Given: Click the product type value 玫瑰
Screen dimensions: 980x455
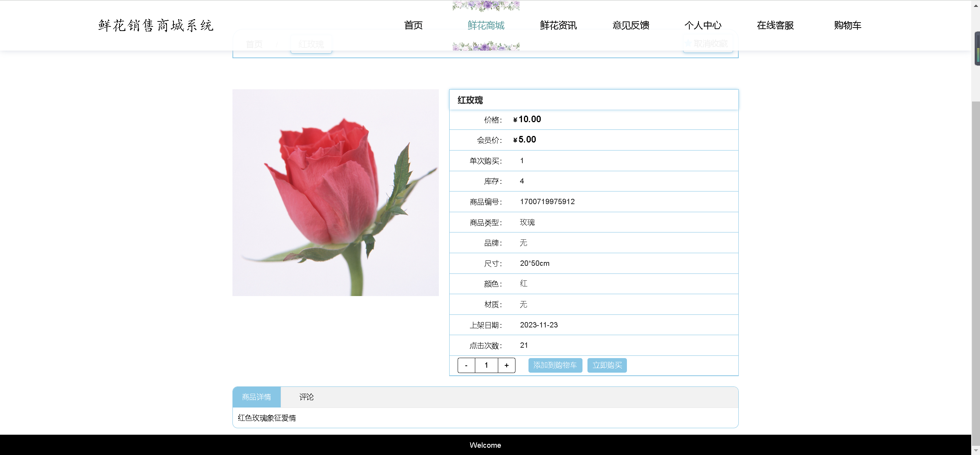Looking at the screenshot, I should click(x=527, y=223).
